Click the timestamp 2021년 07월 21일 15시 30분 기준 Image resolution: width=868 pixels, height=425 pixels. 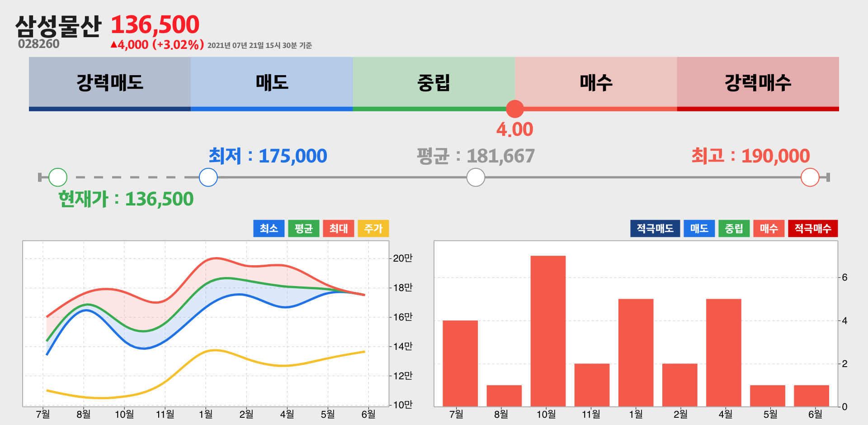tap(259, 45)
